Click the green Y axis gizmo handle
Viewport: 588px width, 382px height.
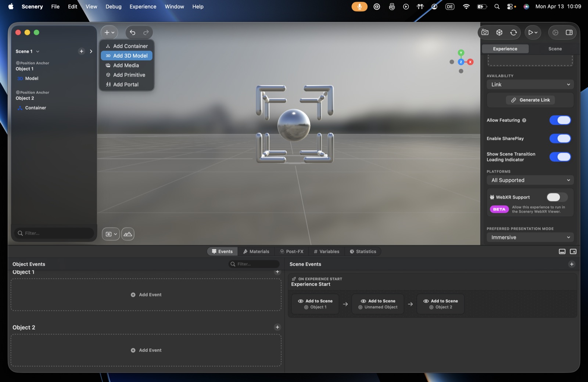pos(461,53)
